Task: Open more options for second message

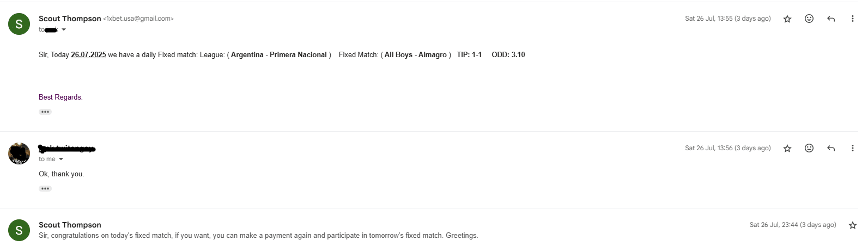Action: pos(852,148)
